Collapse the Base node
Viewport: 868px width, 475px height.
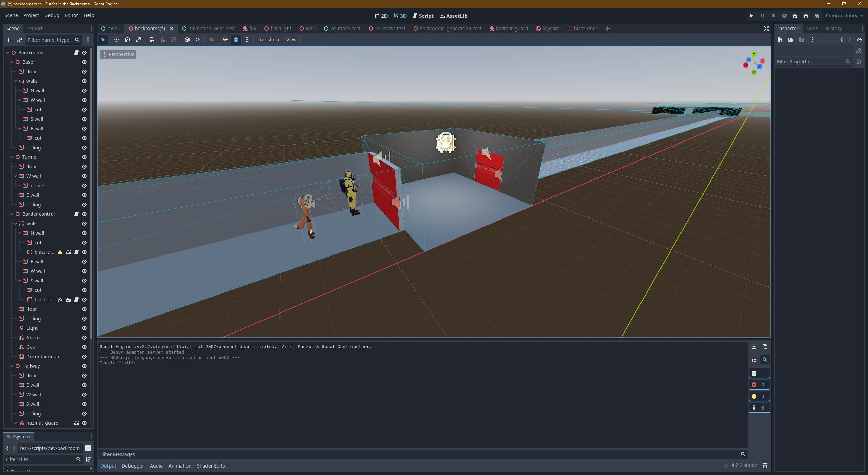12,62
